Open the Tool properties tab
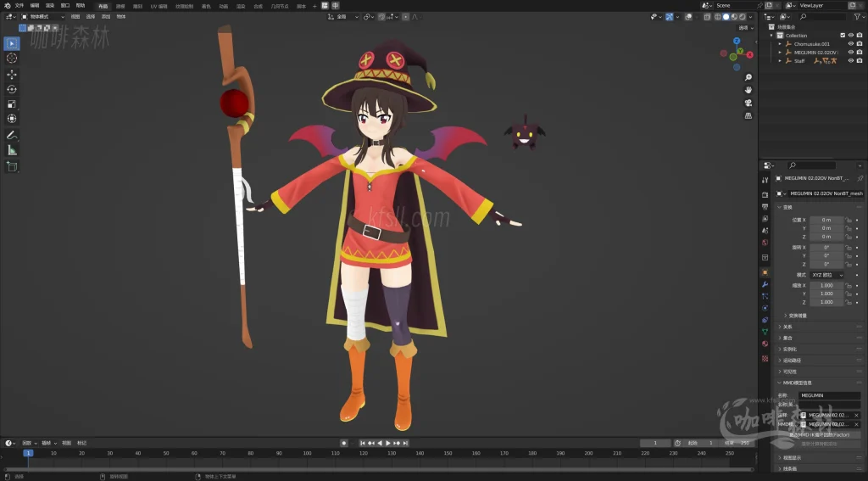 coord(765,180)
